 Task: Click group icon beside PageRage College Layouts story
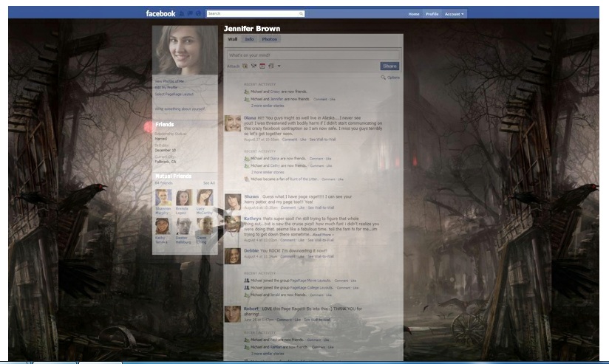[246, 288]
